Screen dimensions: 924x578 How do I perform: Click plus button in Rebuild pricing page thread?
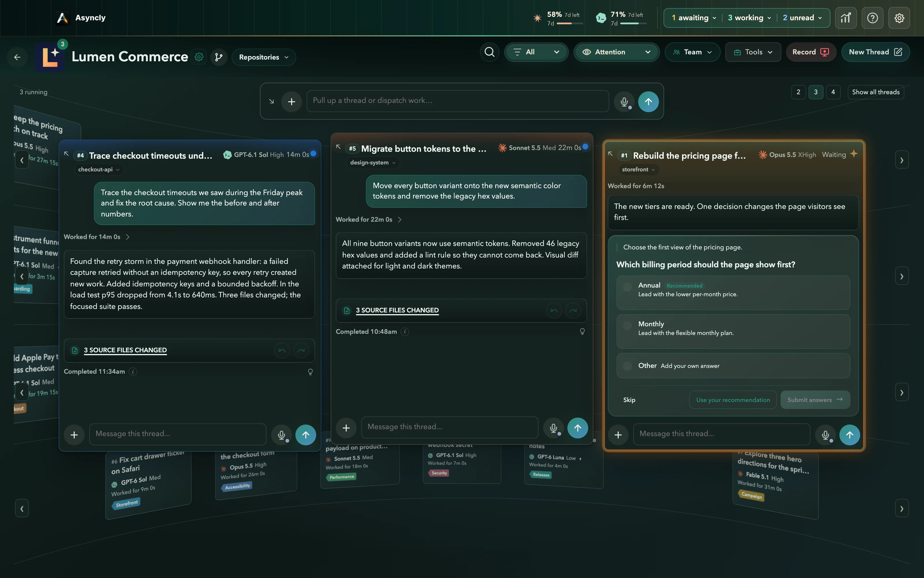tap(618, 435)
